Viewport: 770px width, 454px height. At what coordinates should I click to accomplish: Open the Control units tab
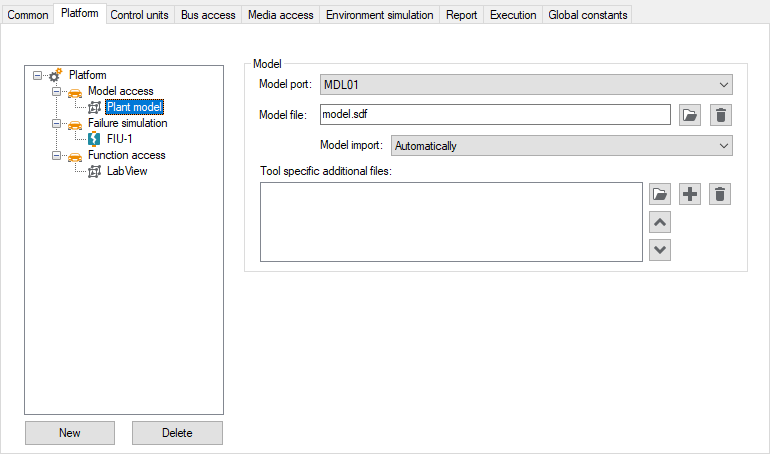point(139,15)
